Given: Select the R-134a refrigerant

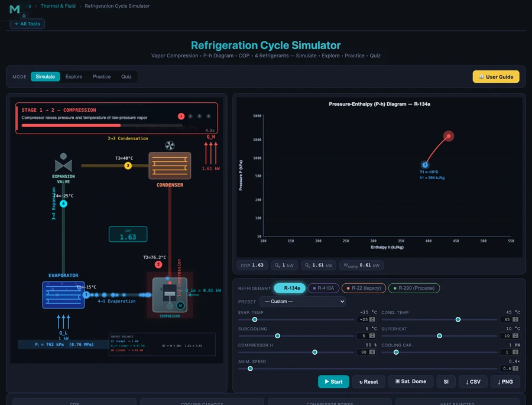Looking at the screenshot, I should pos(290,288).
